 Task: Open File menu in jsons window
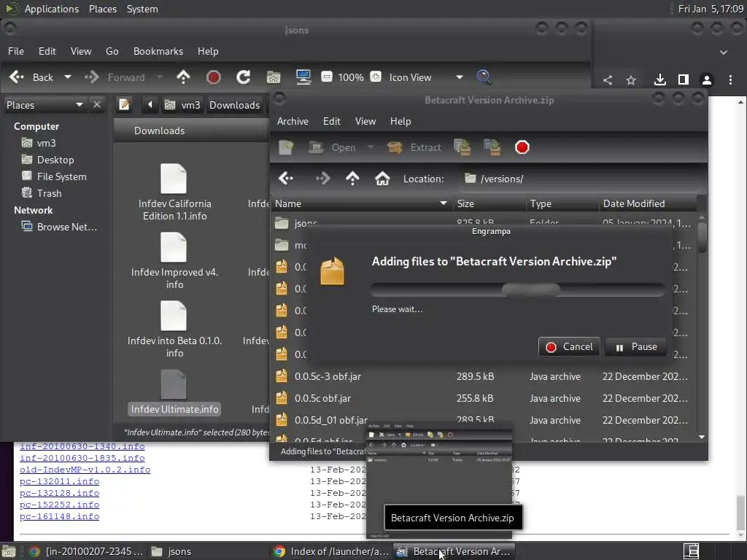pyautogui.click(x=16, y=51)
